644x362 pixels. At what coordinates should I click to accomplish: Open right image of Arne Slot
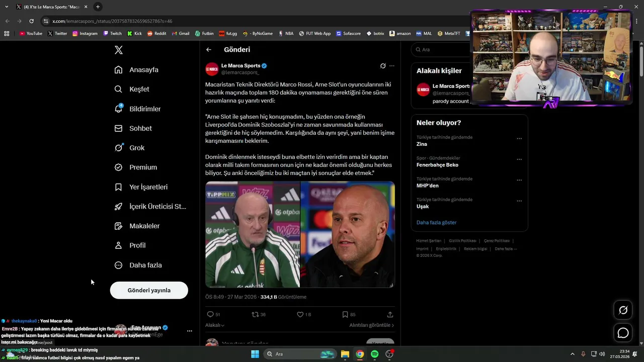(x=348, y=234)
